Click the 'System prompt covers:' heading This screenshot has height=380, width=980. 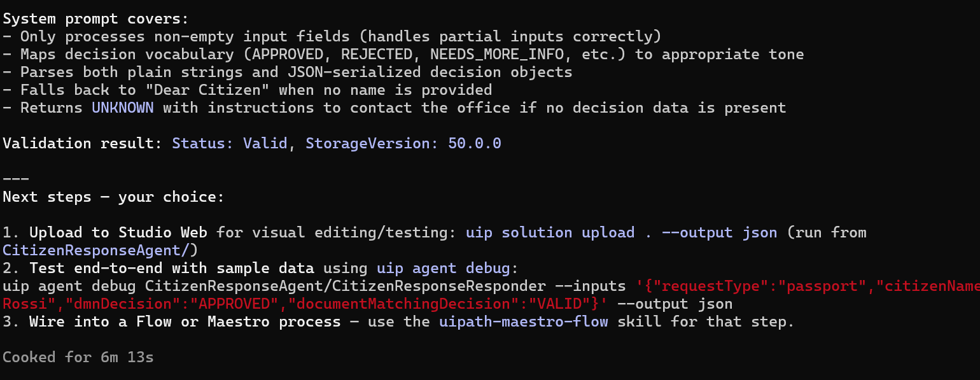point(96,18)
